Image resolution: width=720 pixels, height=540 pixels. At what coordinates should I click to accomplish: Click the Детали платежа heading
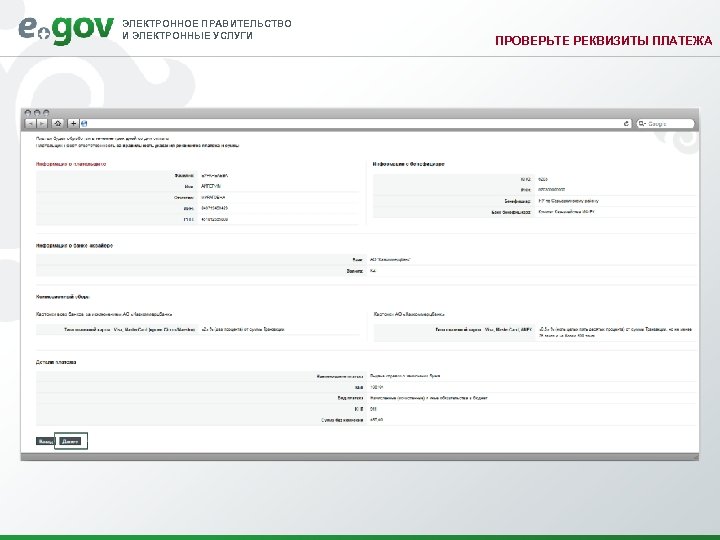point(56,362)
